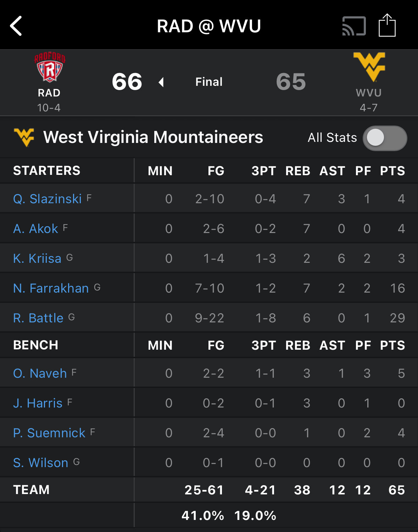View S. Wilson player page

coord(41,463)
